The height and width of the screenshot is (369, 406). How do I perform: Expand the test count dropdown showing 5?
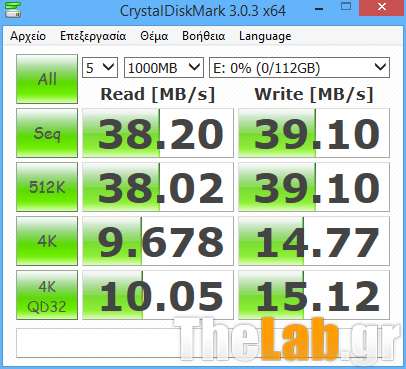point(100,68)
